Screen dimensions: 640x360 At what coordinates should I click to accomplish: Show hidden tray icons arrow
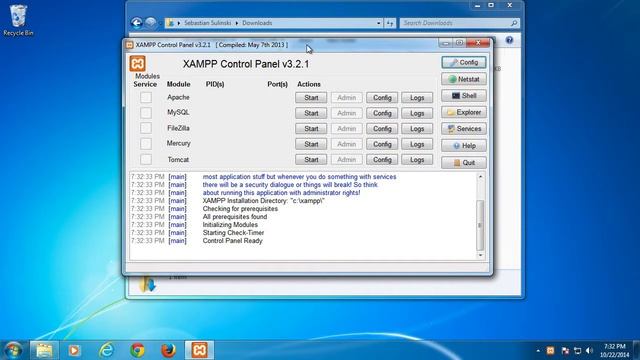[x=538, y=351]
